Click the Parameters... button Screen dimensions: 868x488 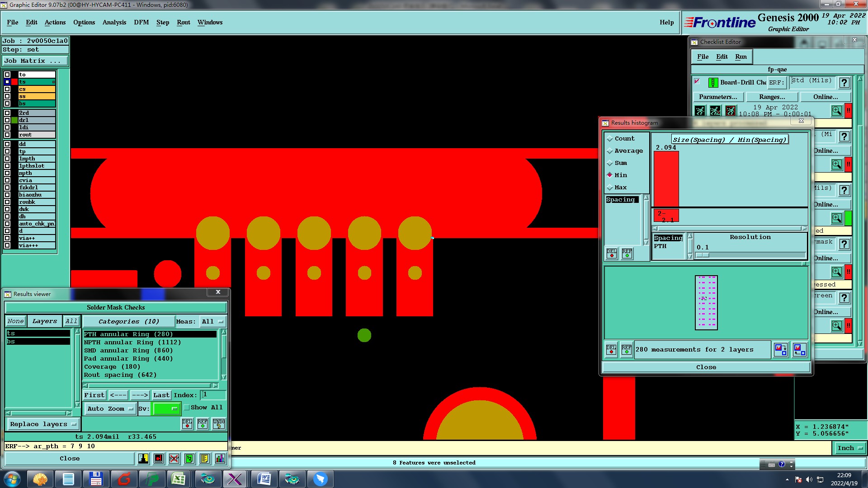point(717,97)
